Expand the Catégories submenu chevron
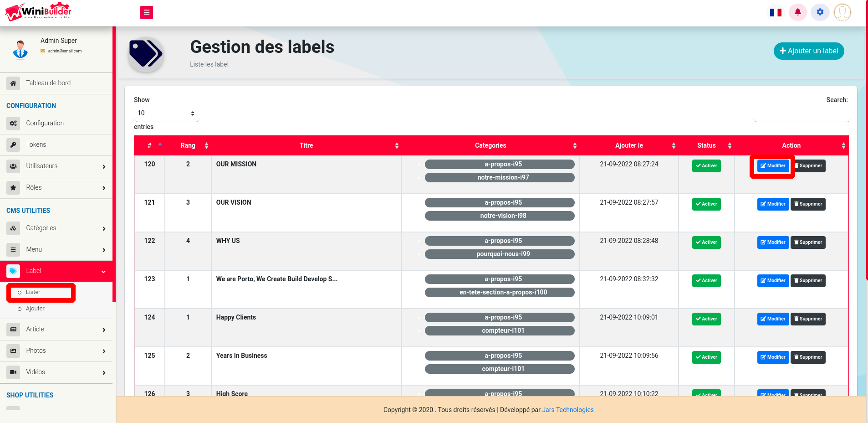This screenshot has width=868, height=423. click(x=104, y=229)
